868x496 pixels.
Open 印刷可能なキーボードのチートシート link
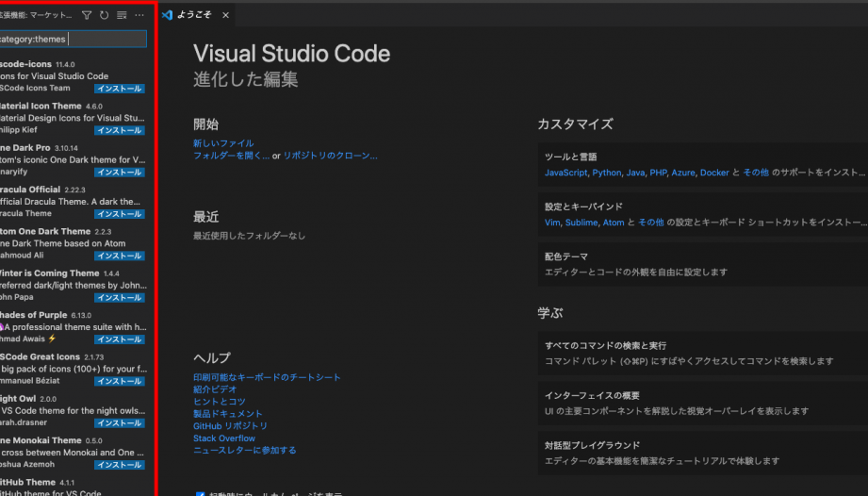[x=267, y=377]
